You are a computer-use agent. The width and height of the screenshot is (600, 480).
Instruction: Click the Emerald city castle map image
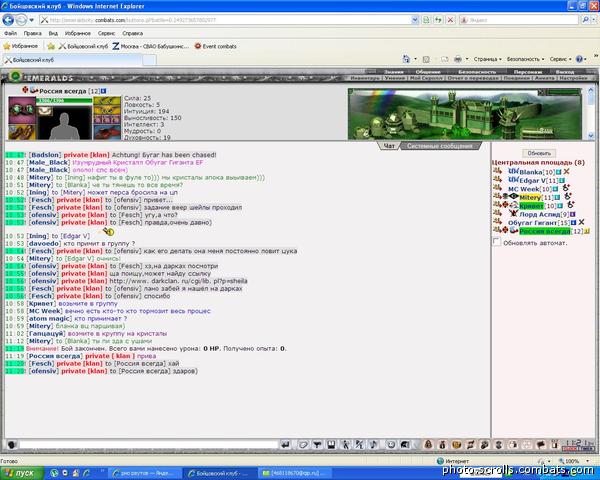(x=465, y=114)
